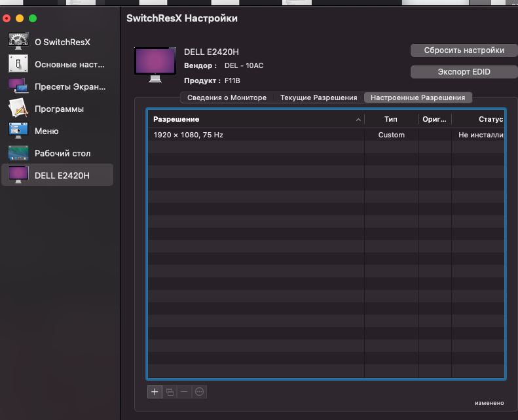Select DELL E2420H monitor icon in sidebar

point(18,175)
